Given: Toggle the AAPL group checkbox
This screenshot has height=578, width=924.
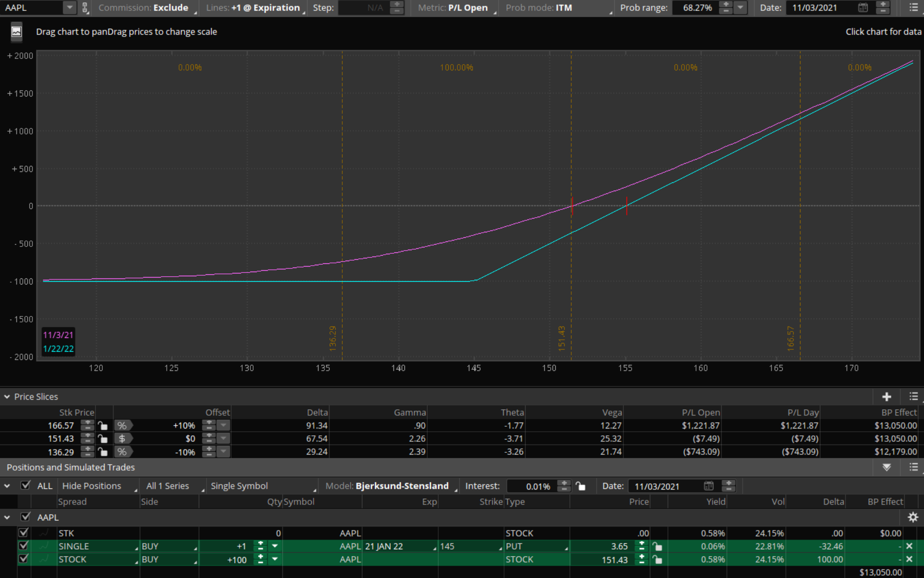Looking at the screenshot, I should point(26,517).
